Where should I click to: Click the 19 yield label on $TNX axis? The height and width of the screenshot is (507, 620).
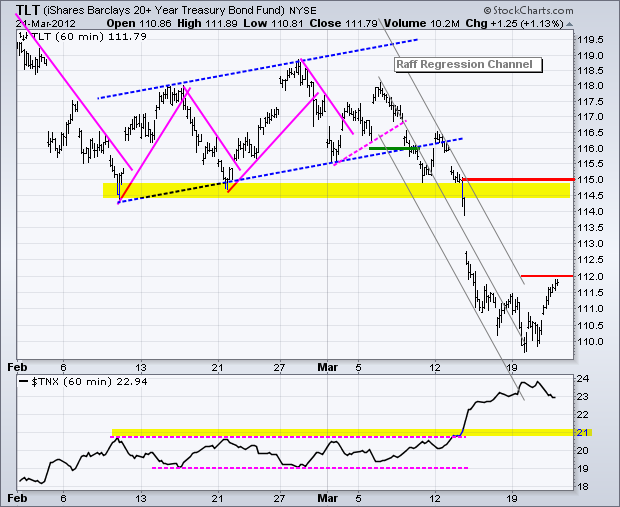coord(583,469)
